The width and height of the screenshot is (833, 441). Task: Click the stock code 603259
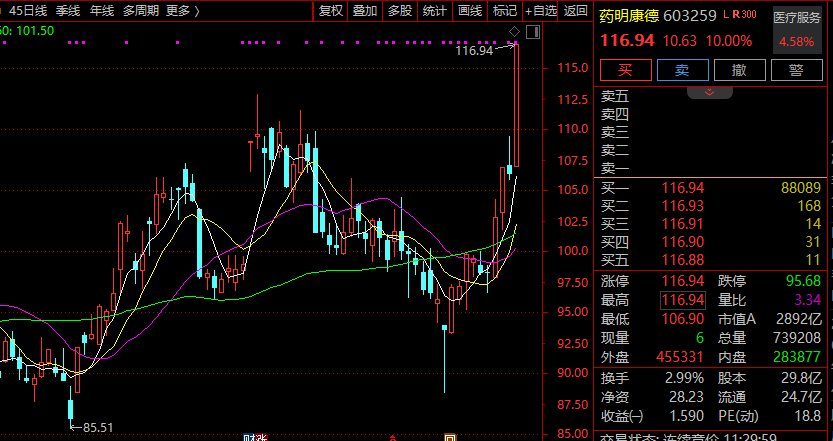pos(690,16)
